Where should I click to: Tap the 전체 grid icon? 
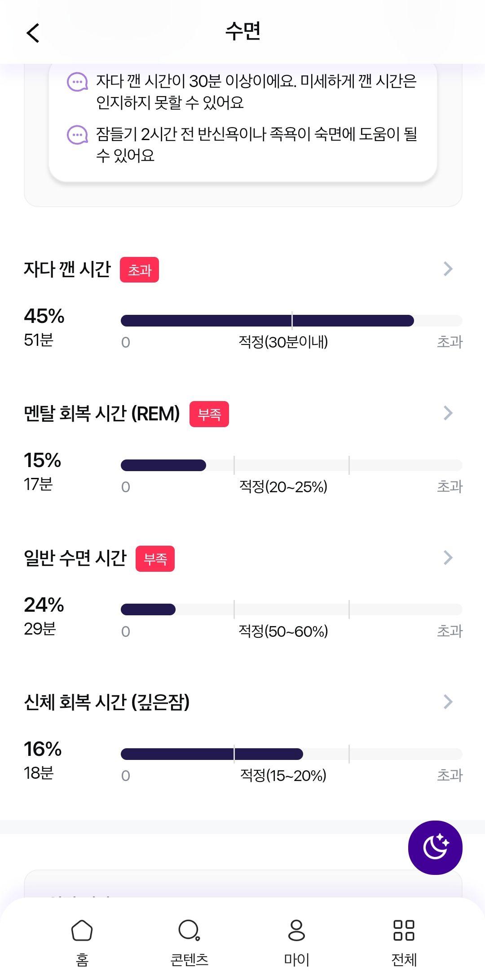(404, 930)
